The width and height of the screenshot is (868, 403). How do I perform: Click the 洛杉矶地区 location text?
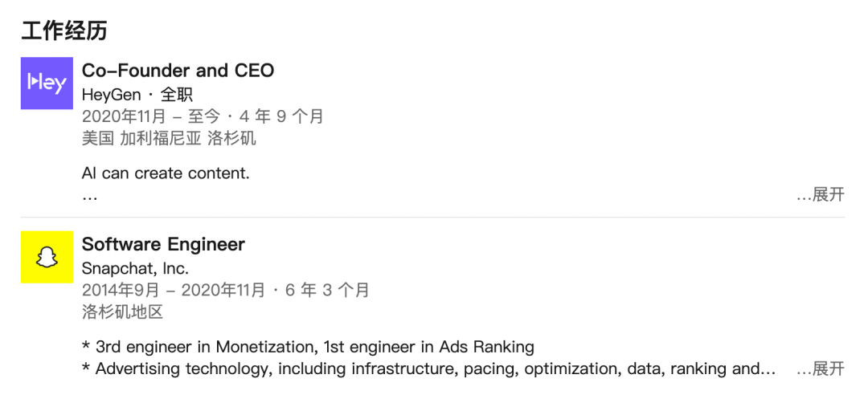pos(122,312)
